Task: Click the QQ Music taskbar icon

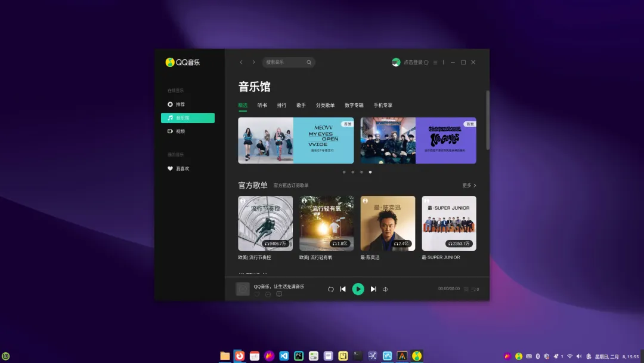Action: pos(417,356)
